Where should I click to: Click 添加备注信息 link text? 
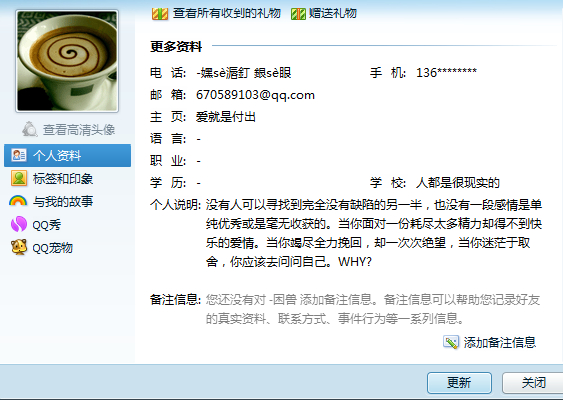499,342
